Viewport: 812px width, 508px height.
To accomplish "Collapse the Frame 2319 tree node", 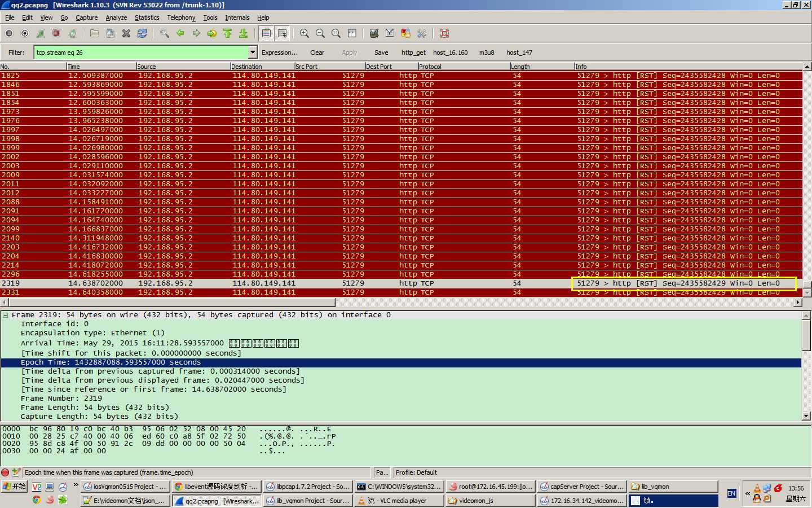I will (x=5, y=315).
